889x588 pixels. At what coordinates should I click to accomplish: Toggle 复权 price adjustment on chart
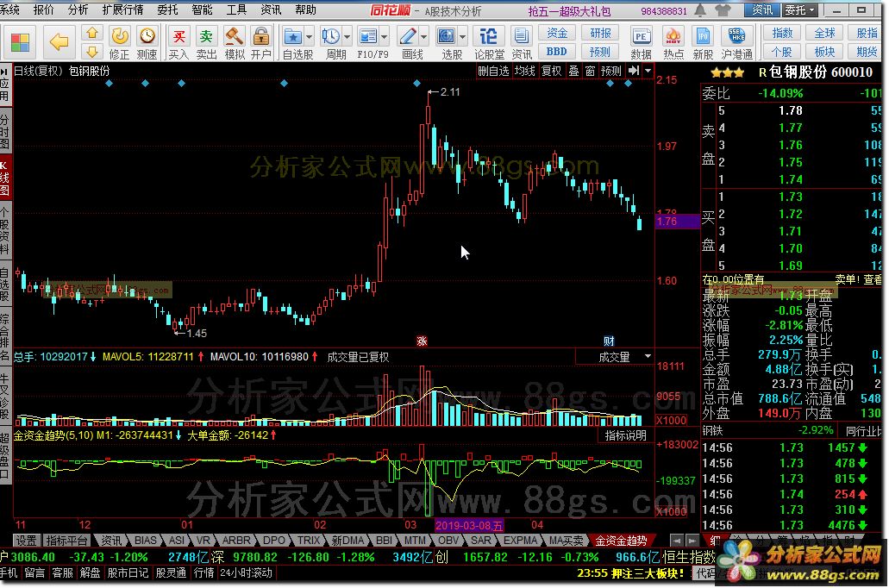[551, 71]
